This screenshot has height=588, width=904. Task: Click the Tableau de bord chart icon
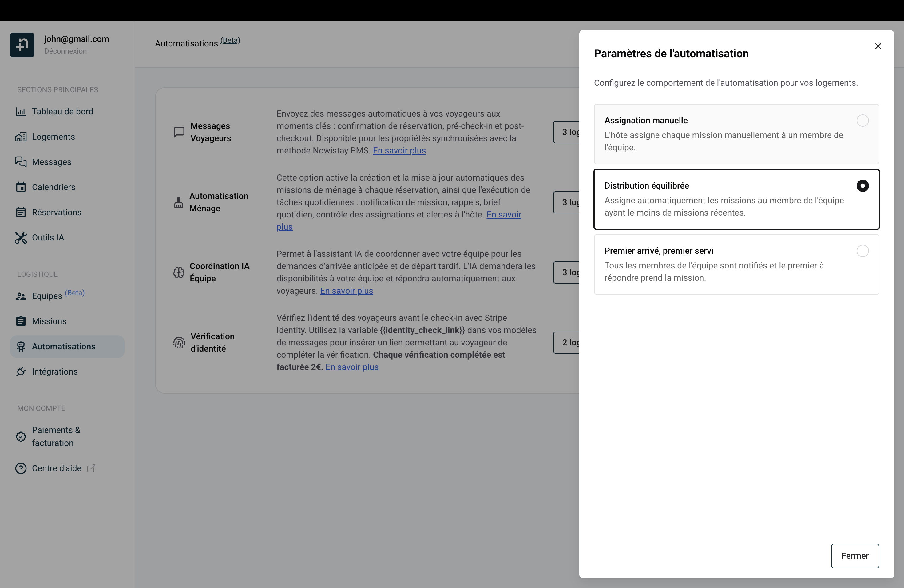[21, 112]
